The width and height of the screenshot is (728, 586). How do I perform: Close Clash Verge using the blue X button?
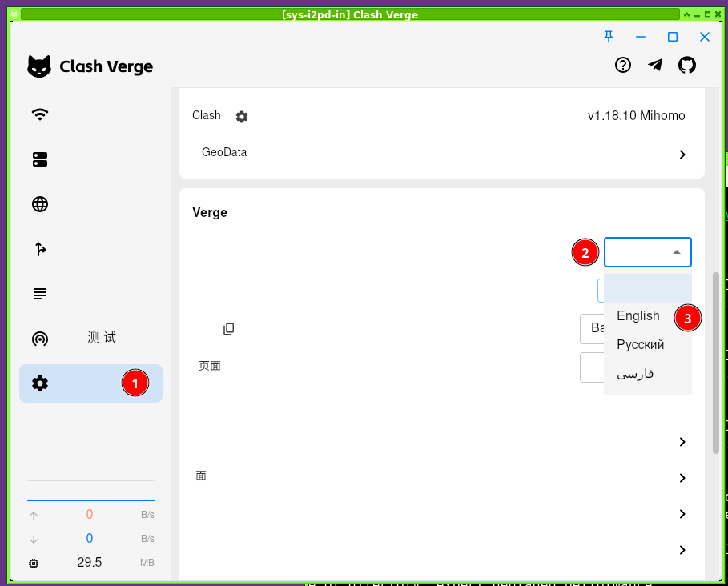point(704,37)
